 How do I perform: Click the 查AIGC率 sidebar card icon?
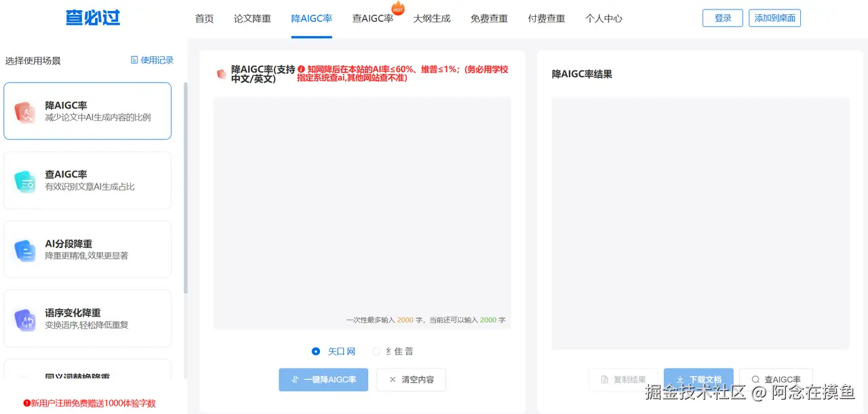[25, 181]
